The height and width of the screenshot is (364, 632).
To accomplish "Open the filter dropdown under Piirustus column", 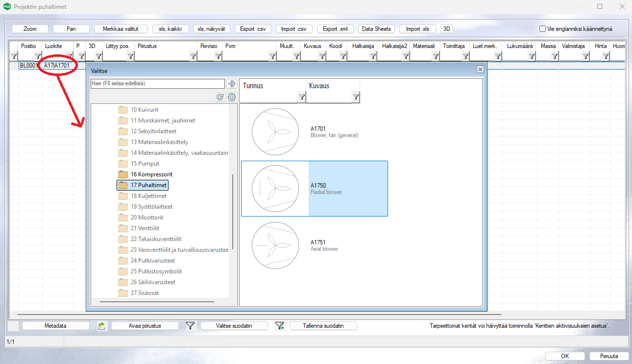I will [x=193, y=56].
